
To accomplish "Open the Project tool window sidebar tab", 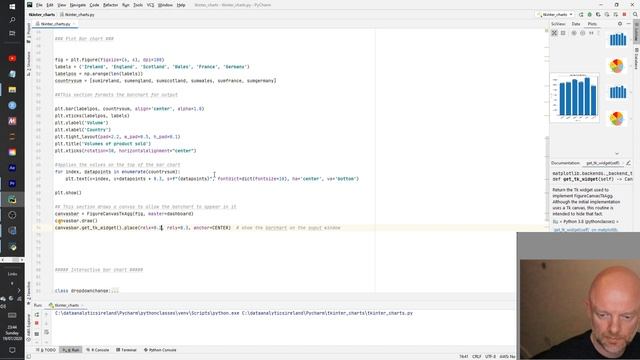I will click(29, 32).
